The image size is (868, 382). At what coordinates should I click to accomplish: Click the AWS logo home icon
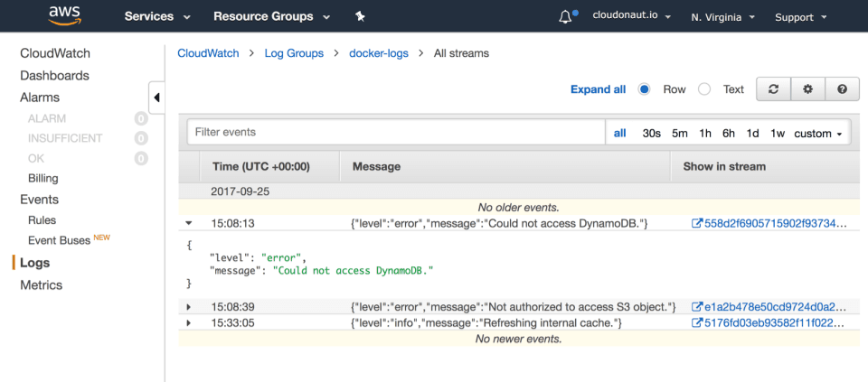(x=65, y=15)
